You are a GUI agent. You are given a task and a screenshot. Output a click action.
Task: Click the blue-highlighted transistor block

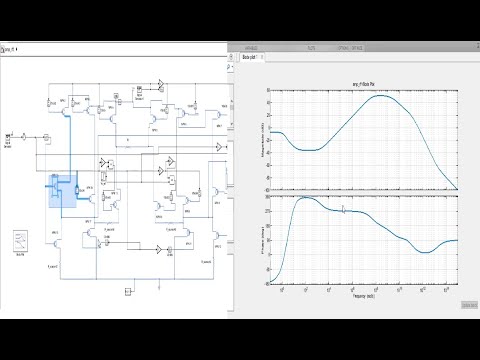[55, 187]
